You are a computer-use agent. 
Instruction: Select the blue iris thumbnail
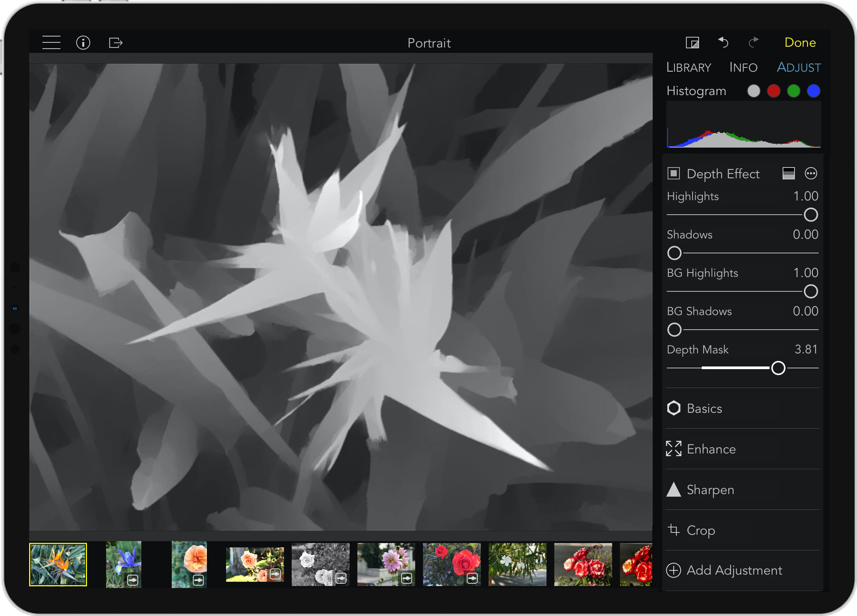pyautogui.click(x=123, y=564)
